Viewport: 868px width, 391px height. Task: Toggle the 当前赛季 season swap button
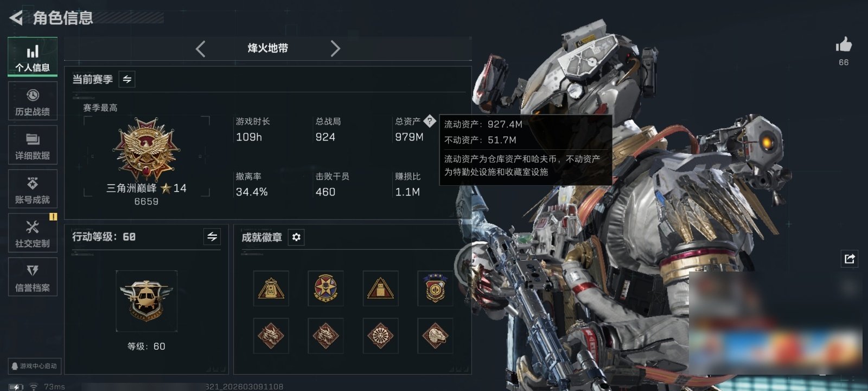tap(127, 79)
